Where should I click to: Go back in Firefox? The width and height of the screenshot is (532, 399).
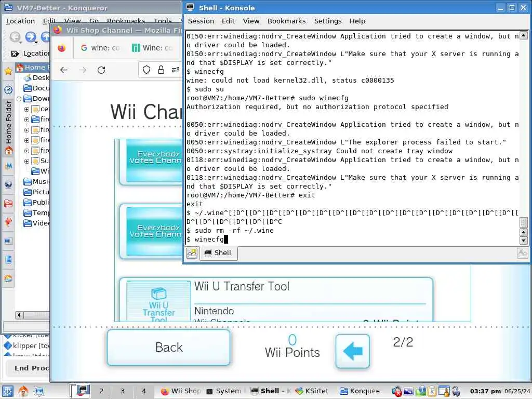64,70
